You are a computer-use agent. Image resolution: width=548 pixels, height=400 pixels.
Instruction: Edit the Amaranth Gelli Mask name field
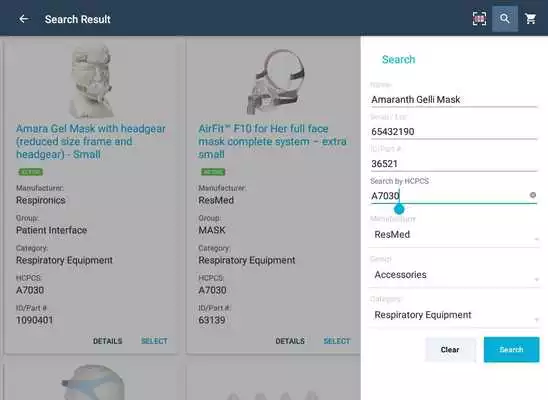(x=454, y=100)
